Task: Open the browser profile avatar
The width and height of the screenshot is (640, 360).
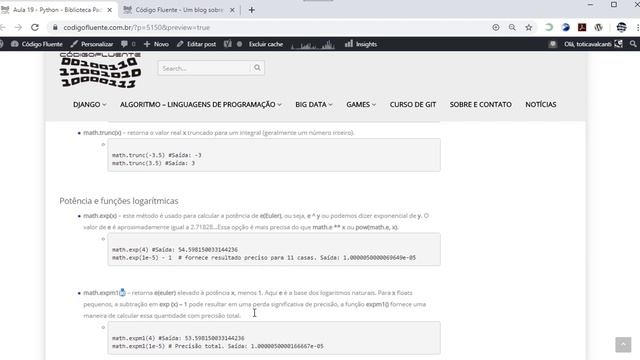Action: [x=621, y=27]
